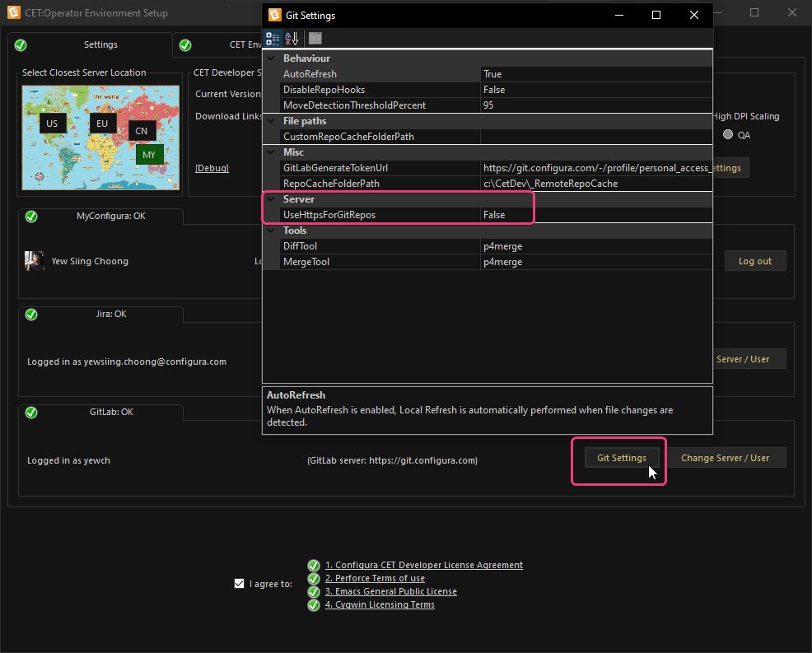Click green checkmark on Settings tab
This screenshot has height=653, width=812.
tap(21, 45)
